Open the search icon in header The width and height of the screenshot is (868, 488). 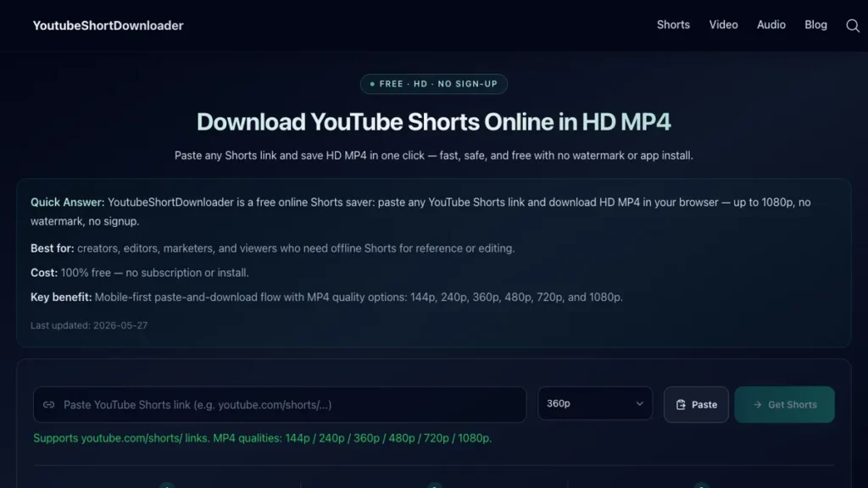(853, 25)
